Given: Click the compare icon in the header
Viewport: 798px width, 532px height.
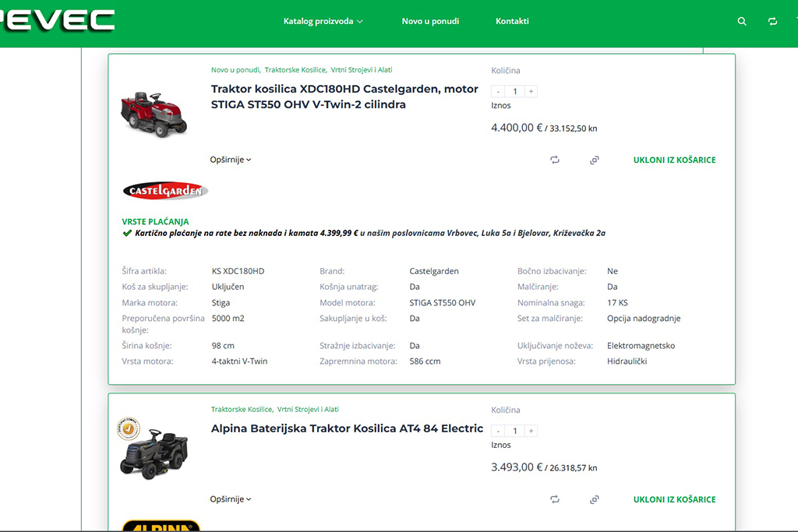Looking at the screenshot, I should point(773,21).
